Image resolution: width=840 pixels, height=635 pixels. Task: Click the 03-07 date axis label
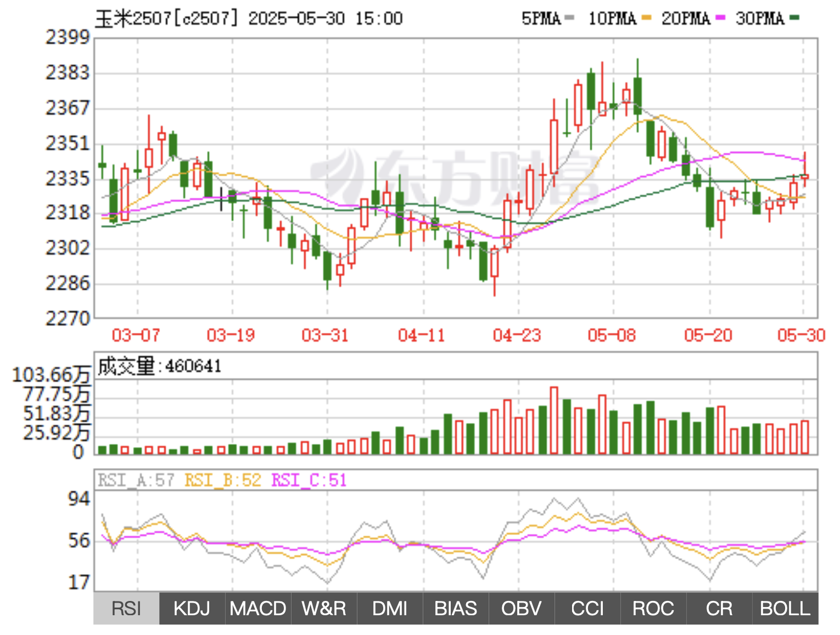pyautogui.click(x=136, y=335)
